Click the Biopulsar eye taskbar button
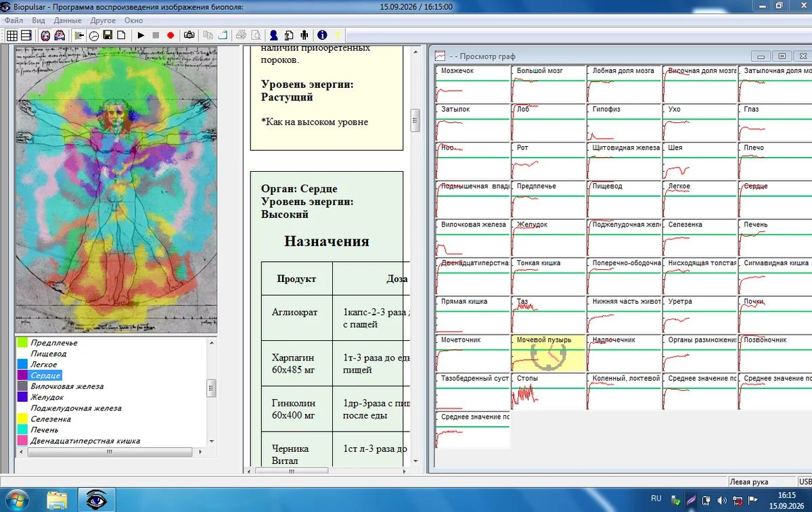 pos(97,500)
